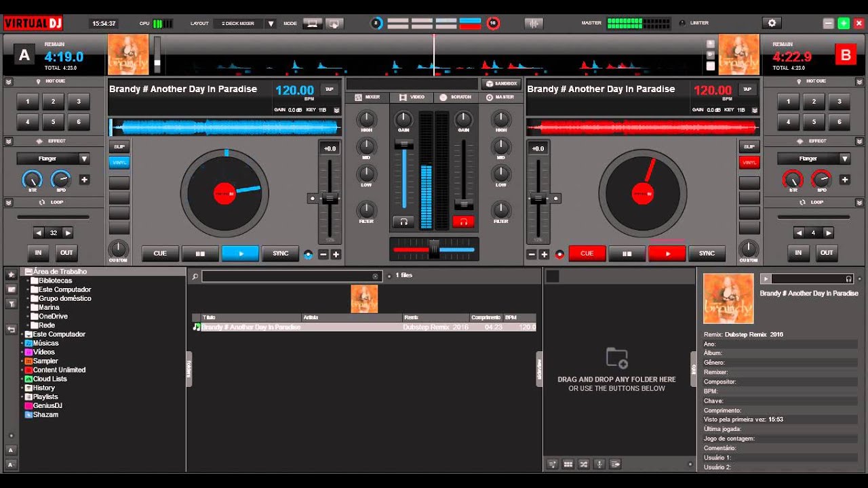
Task: Toggle VINYL mode on deck B
Action: (749, 163)
